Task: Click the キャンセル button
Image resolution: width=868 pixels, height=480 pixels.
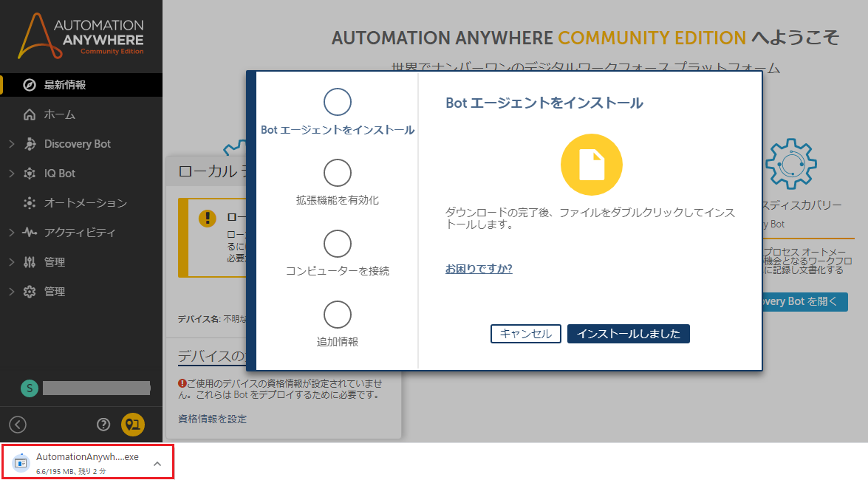Action: (x=526, y=334)
